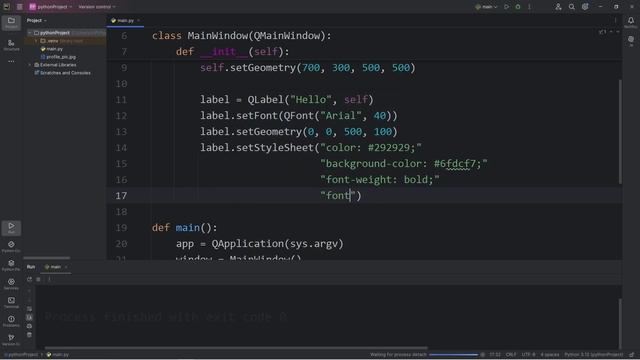Show more tool windows ellipsis
640x360 pixels.
pos(11,61)
